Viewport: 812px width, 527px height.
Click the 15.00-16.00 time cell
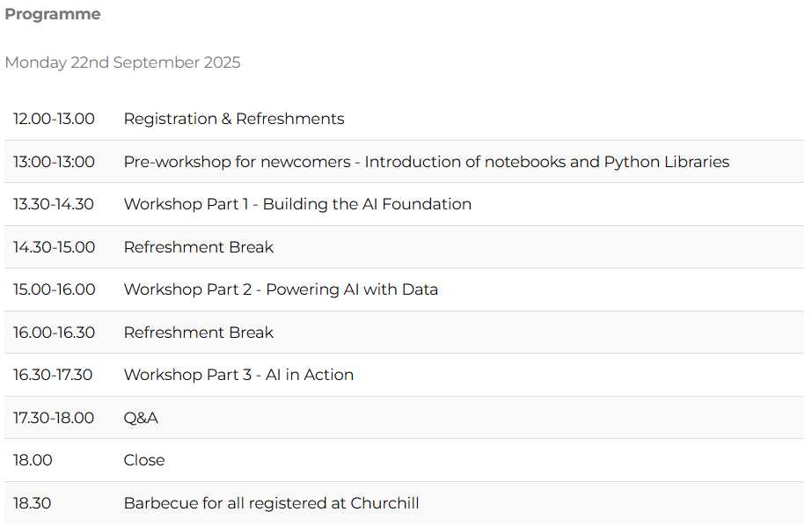pos(54,289)
